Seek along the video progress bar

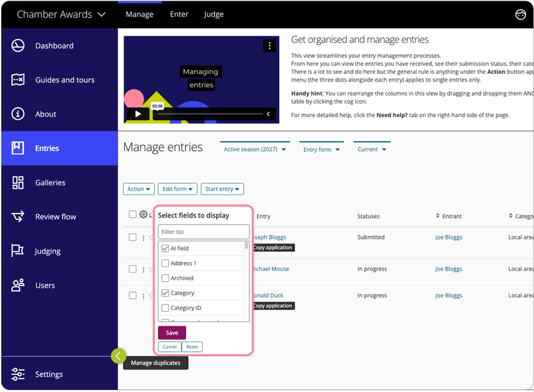(x=210, y=113)
